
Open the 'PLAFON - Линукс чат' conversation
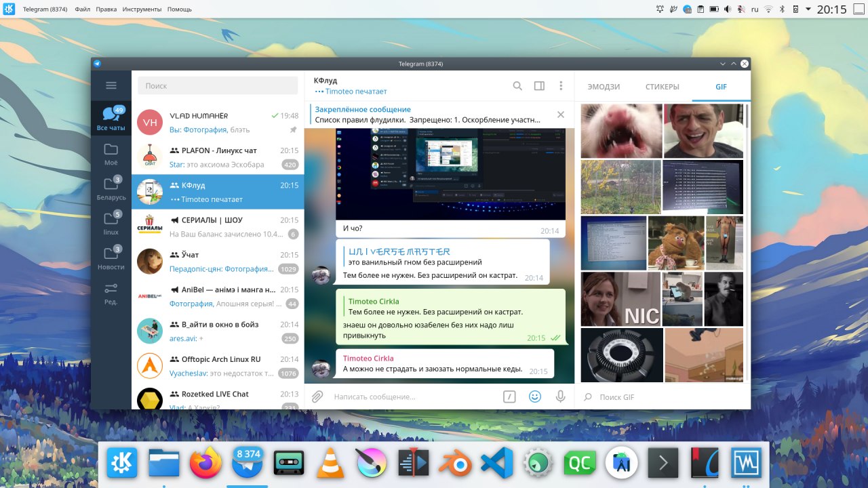(x=218, y=157)
